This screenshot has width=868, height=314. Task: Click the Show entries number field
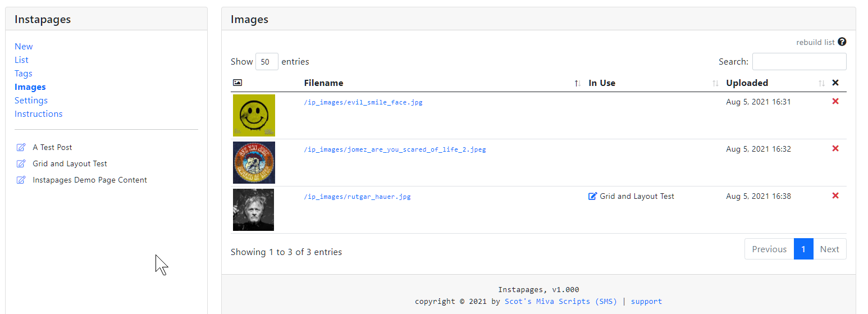267,61
